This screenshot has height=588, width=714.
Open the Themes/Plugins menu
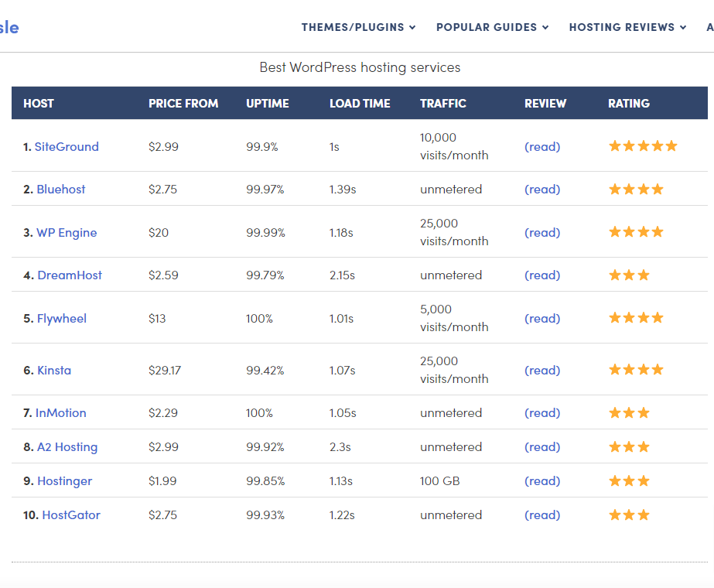pyautogui.click(x=358, y=27)
